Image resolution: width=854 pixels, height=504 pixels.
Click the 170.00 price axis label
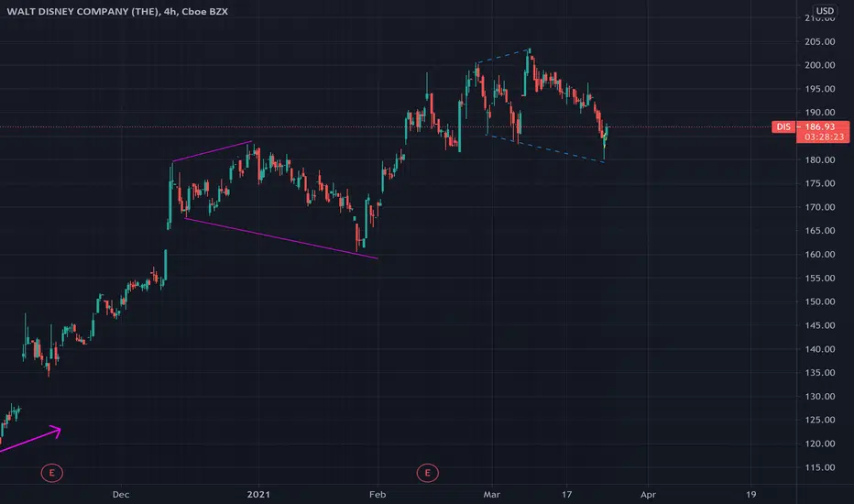(820, 207)
